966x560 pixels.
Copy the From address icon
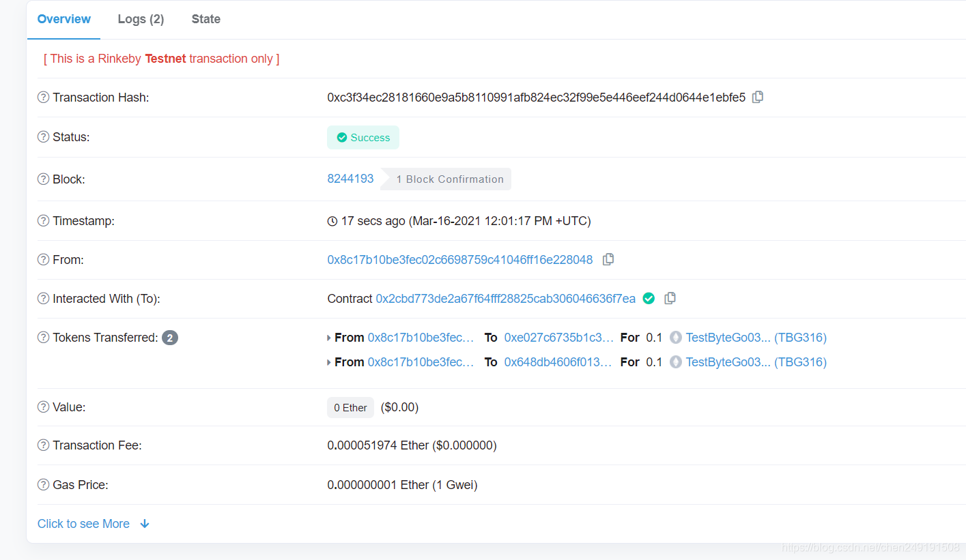608,259
